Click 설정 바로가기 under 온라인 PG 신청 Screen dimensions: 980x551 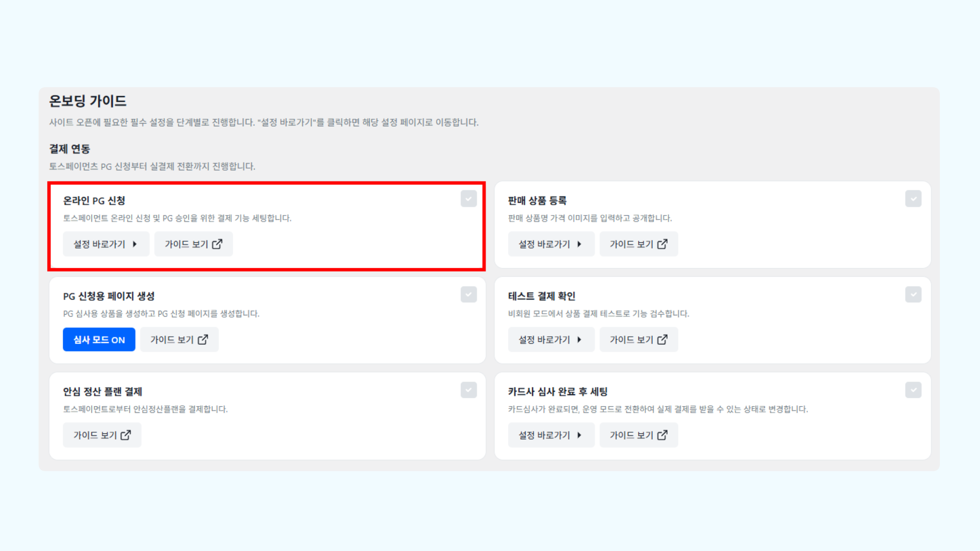[106, 244]
